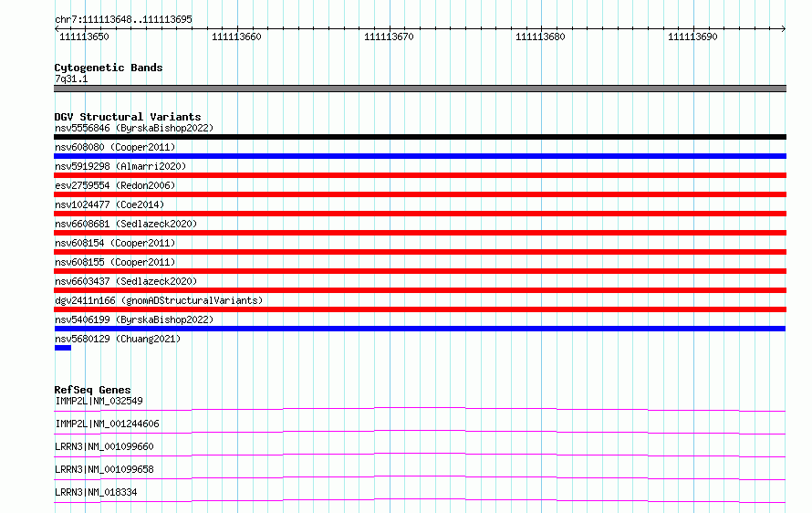Viewport: 812px width, 513px height.
Task: Open gene IMMP2L|NM_001244606 label
Action: 107,424
